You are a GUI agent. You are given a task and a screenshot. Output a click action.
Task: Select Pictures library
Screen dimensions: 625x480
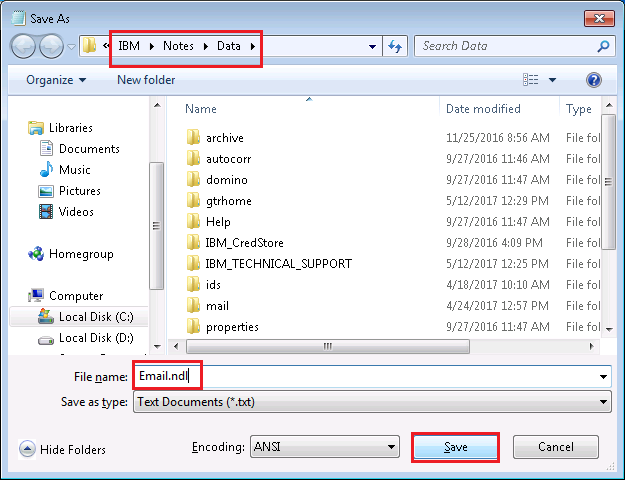tap(69, 191)
